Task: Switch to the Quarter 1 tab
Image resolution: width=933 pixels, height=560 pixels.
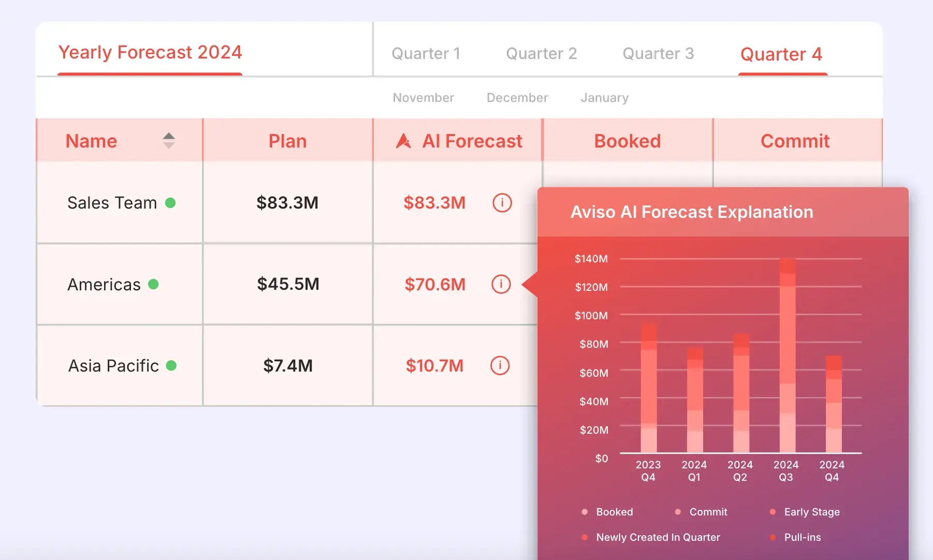Action: coord(426,53)
